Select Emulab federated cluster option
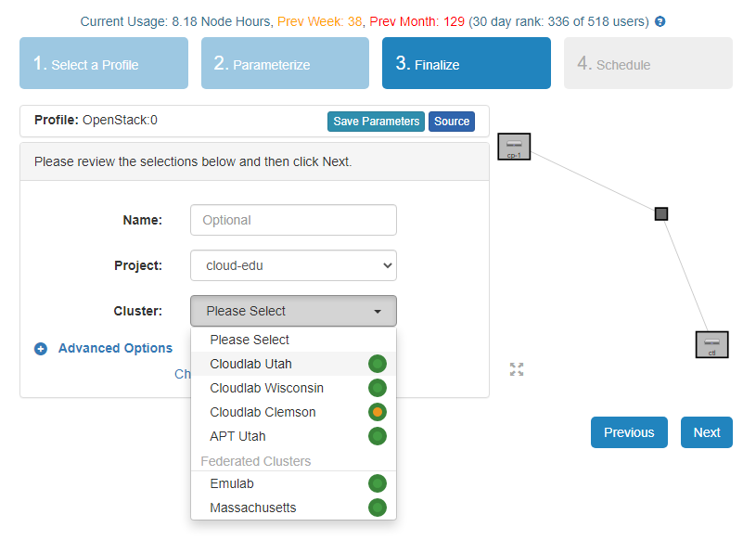 pos(232,483)
